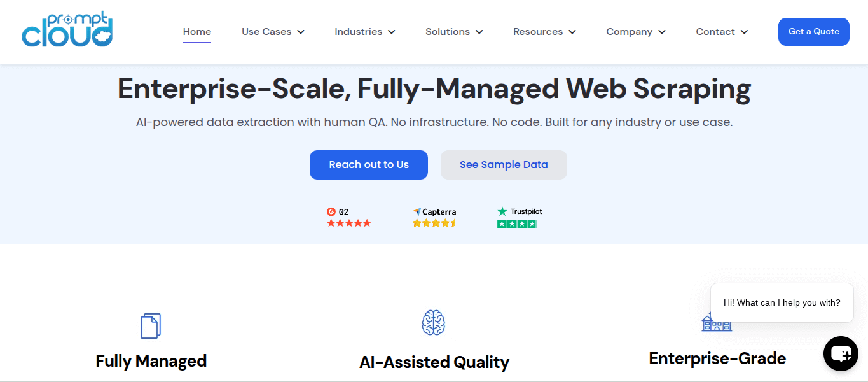Click the Capterra rating badge

(434, 217)
